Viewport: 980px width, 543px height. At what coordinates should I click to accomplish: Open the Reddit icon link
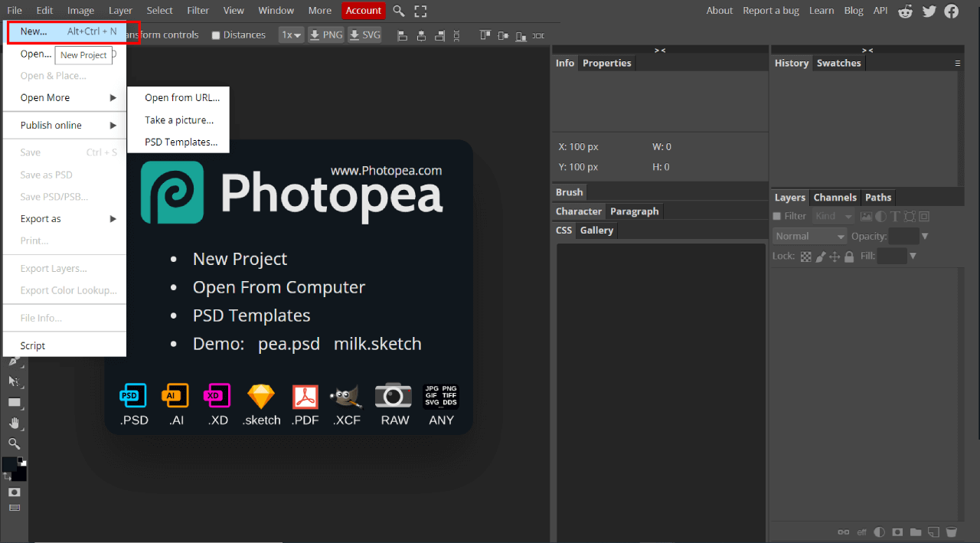pos(906,11)
